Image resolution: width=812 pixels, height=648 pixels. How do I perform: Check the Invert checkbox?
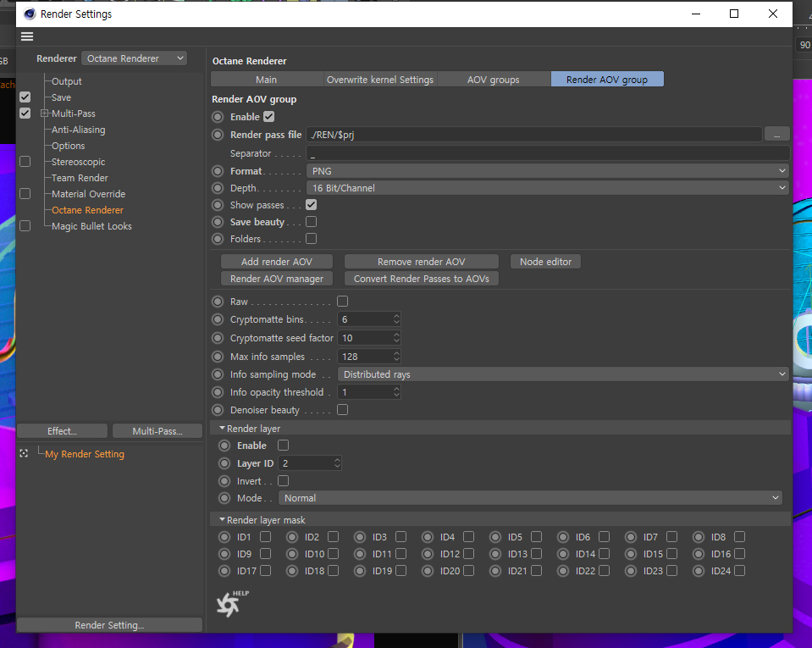[284, 481]
